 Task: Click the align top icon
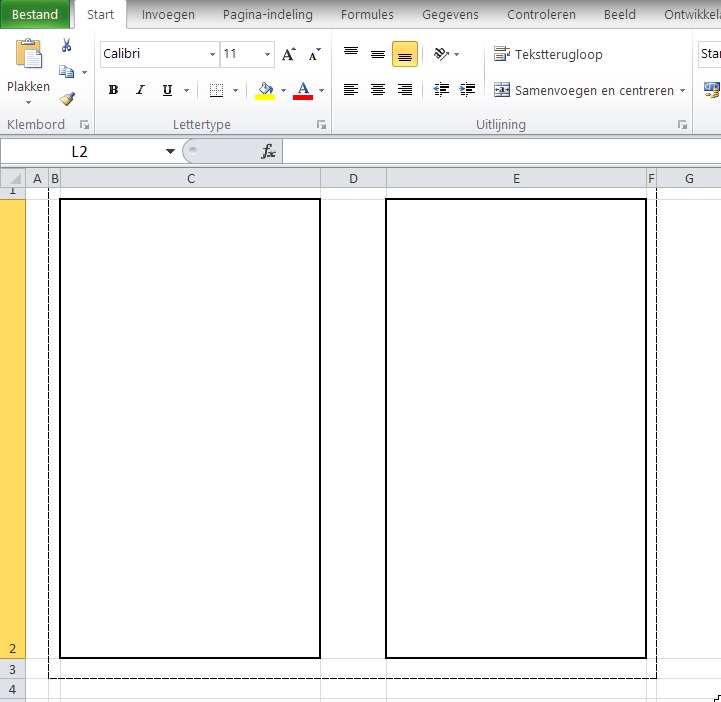click(350, 54)
